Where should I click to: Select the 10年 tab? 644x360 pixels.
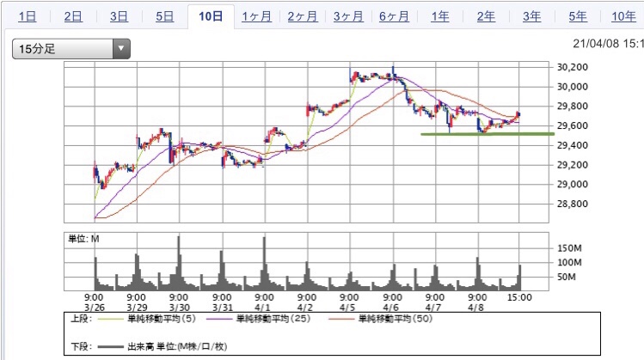tap(623, 16)
